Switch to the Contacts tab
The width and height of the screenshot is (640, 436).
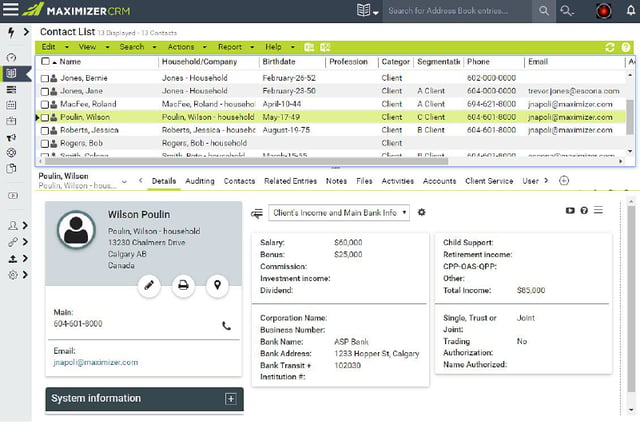(x=239, y=181)
